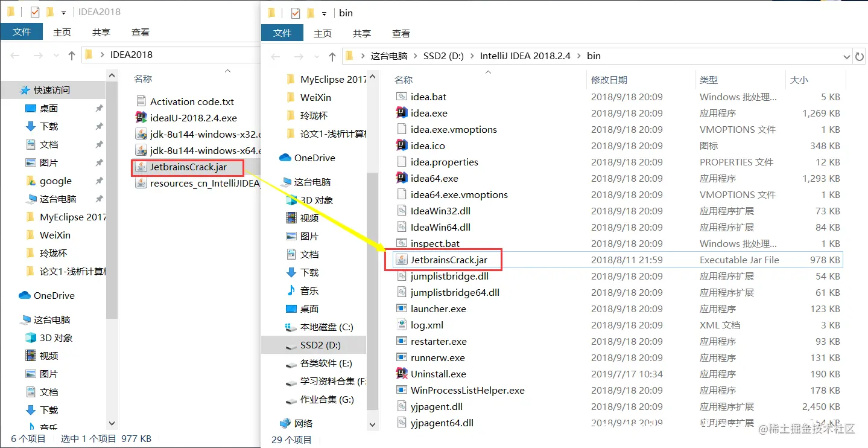Click idea.ico file icon

click(402, 146)
